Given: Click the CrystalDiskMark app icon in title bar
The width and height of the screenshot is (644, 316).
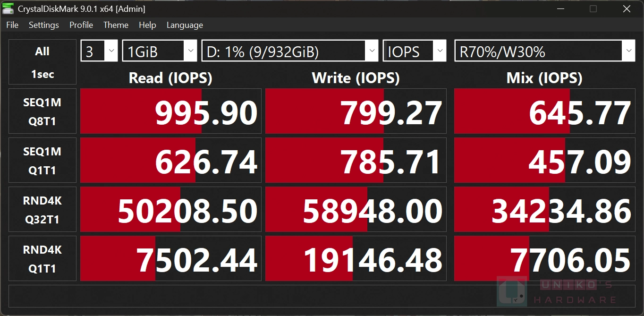Looking at the screenshot, I should [8, 9].
